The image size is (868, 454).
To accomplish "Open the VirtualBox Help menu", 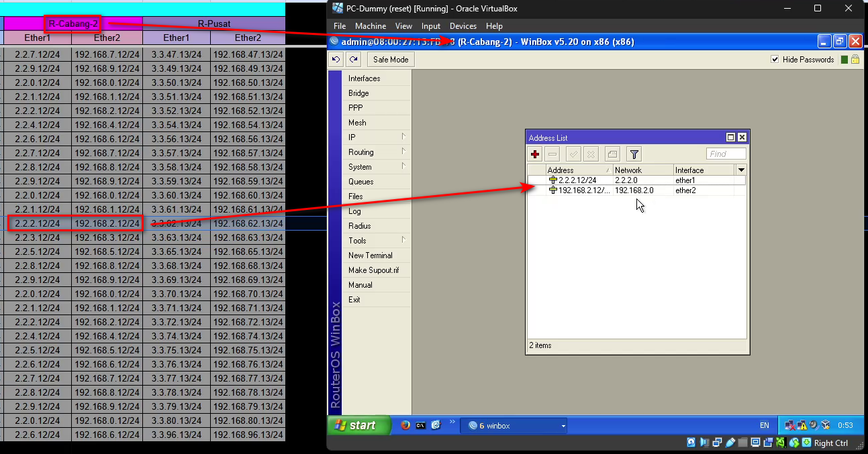I will 494,26.
